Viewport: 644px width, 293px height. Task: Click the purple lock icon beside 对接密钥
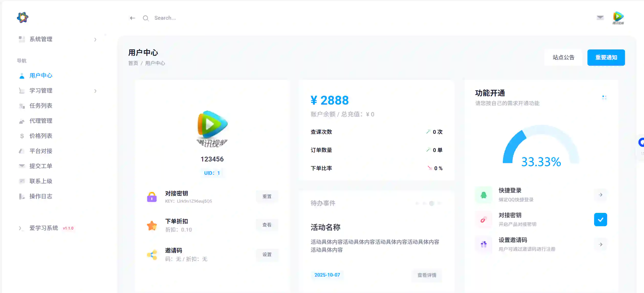pyautogui.click(x=152, y=197)
